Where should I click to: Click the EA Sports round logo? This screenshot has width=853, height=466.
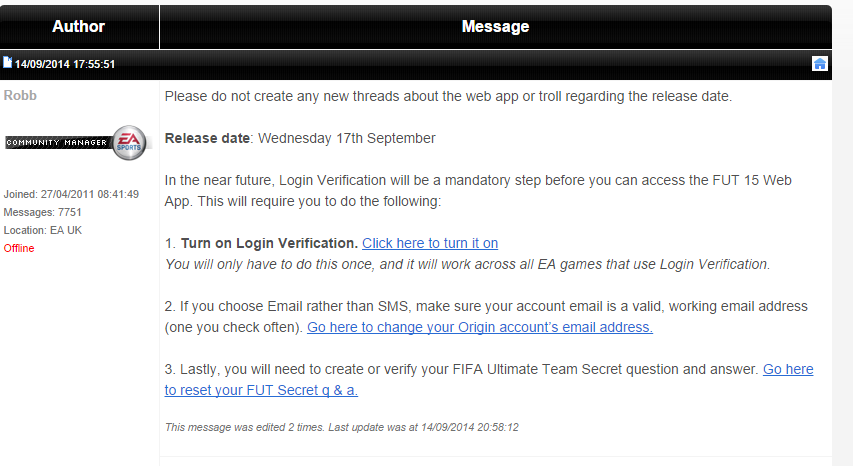[129, 142]
